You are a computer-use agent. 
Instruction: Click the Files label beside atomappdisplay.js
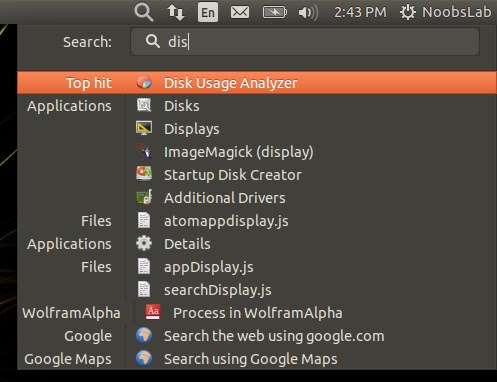96,221
